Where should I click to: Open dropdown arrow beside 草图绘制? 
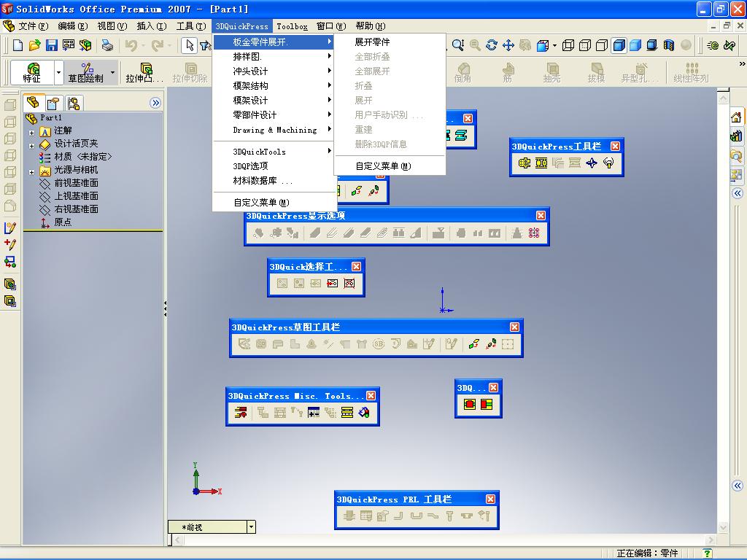click(113, 72)
